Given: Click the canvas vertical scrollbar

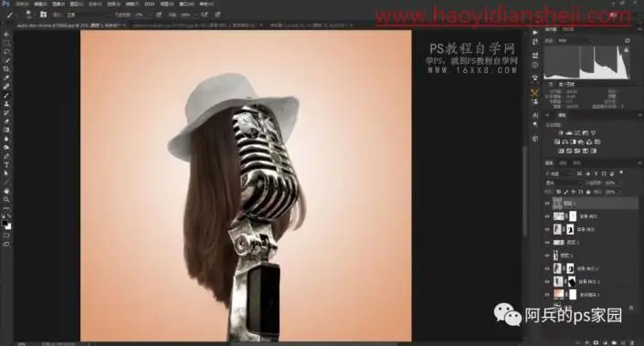Looking at the screenshot, I should [x=525, y=191].
